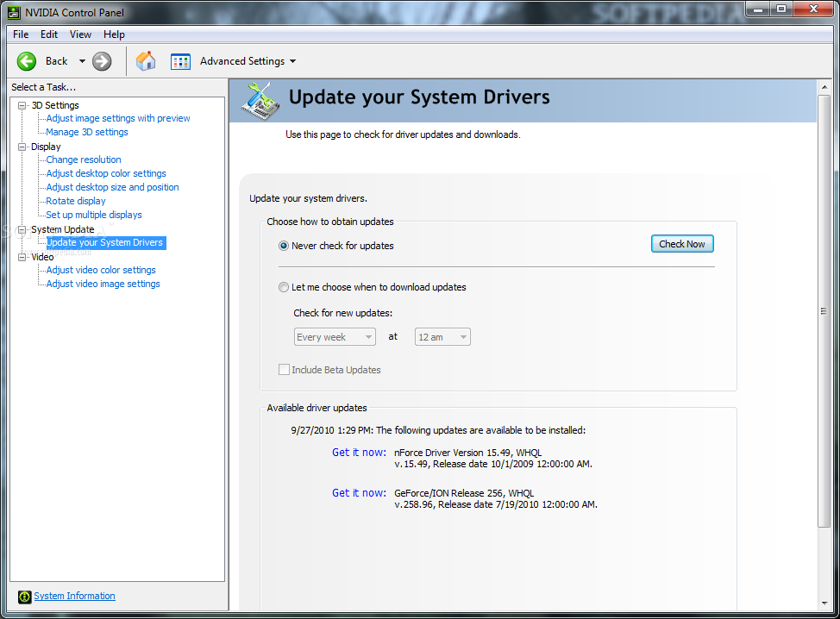Click the vertical scrollbar thumb

(824, 311)
